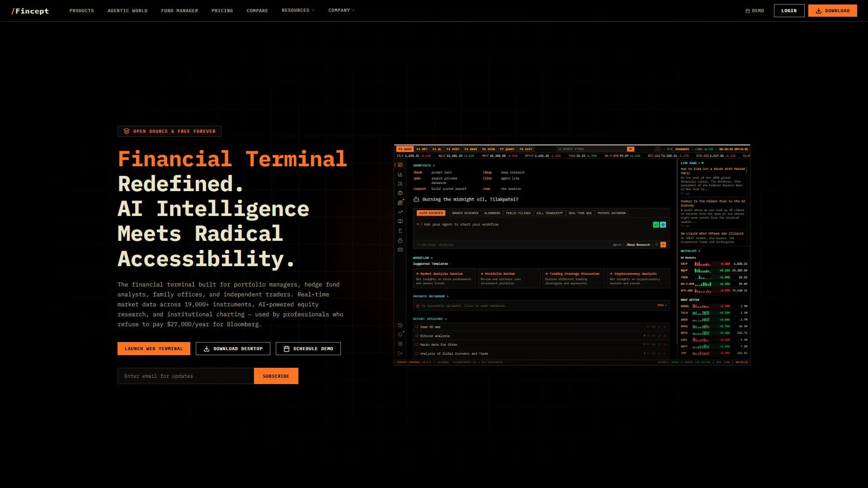The image size is (868, 488).
Task: Expand the Workflow section header
Action: (x=422, y=258)
